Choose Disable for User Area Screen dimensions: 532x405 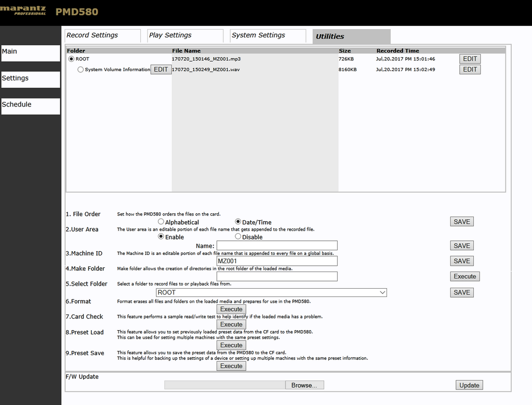[x=238, y=236]
